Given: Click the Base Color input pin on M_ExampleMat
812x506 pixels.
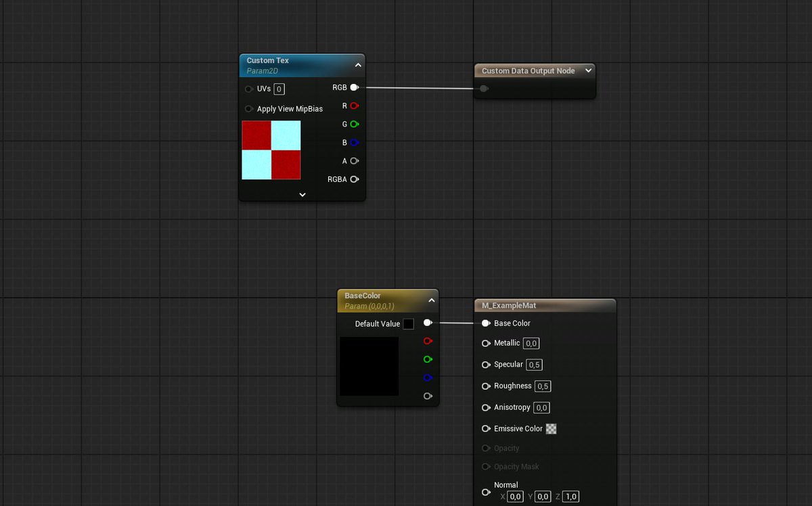Looking at the screenshot, I should click(x=485, y=323).
